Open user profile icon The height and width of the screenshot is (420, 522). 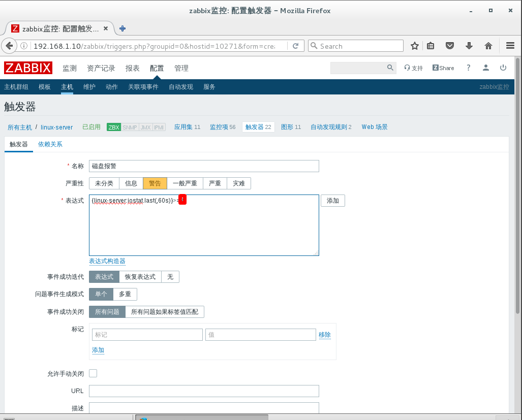click(x=486, y=68)
